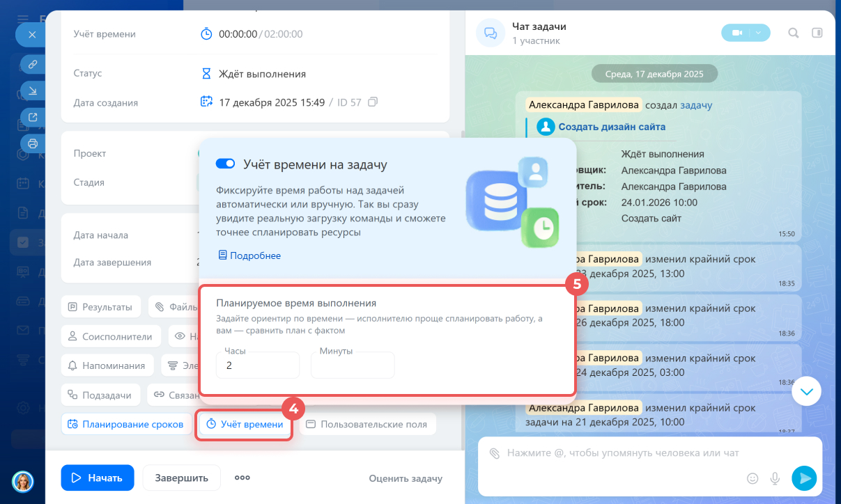This screenshot has height=504, width=841.
Task: Add Соисполнители to the task
Action: pyautogui.click(x=111, y=336)
